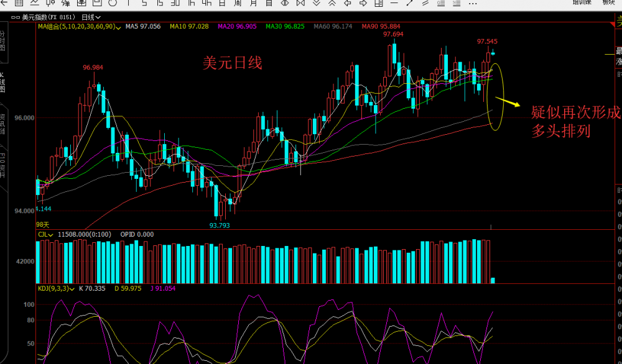
Task: Open the F10资料 side tab
Action: point(2,166)
